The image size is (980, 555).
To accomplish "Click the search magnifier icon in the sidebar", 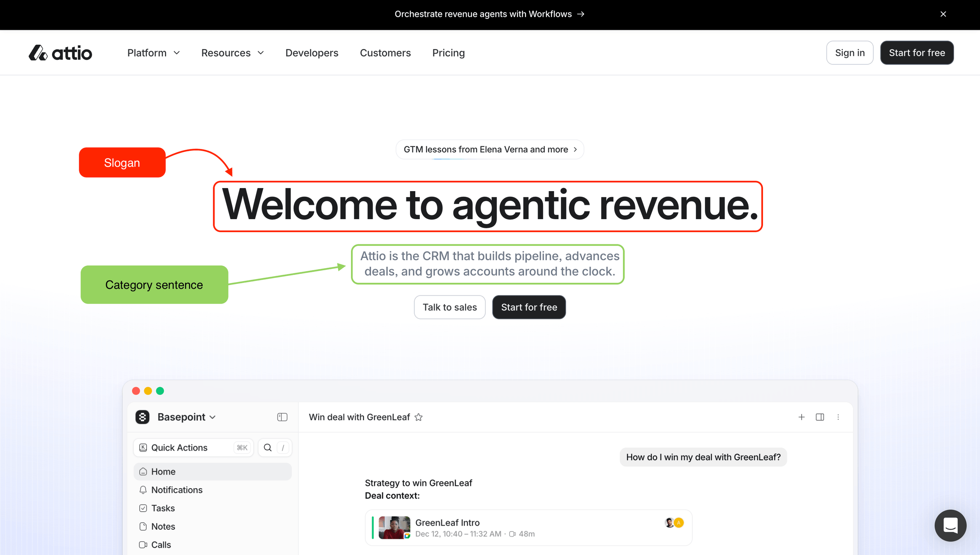I will pyautogui.click(x=268, y=447).
